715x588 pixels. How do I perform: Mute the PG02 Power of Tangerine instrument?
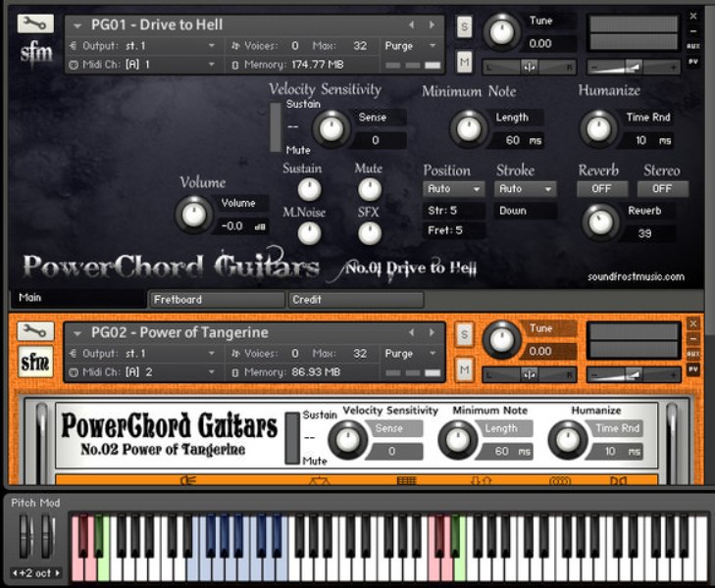[465, 368]
